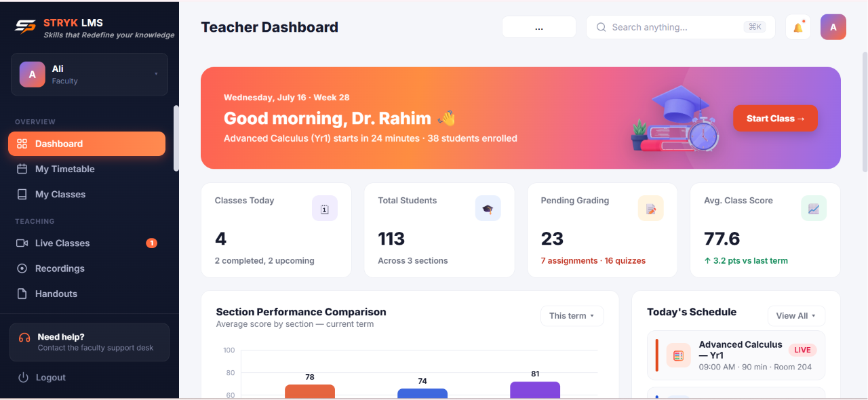Click the Start Class button
This screenshot has width=868, height=400.
pos(775,119)
